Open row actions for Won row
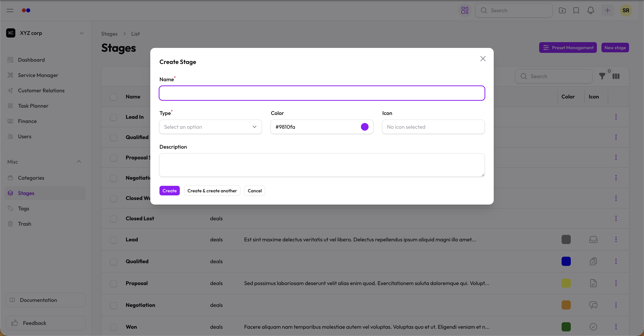644x336 pixels. [x=616, y=326]
